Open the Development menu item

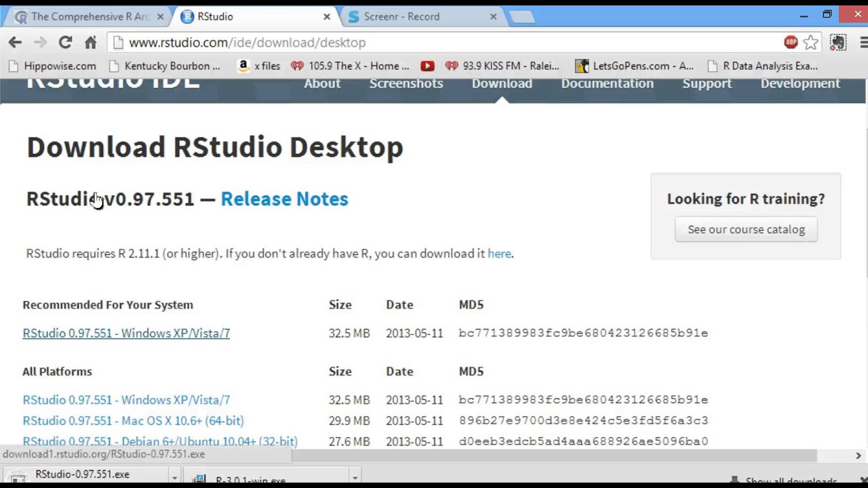tap(800, 83)
